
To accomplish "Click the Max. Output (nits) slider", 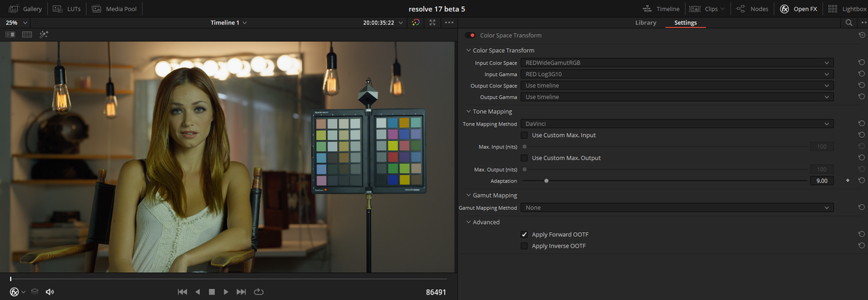I will tap(665, 169).
